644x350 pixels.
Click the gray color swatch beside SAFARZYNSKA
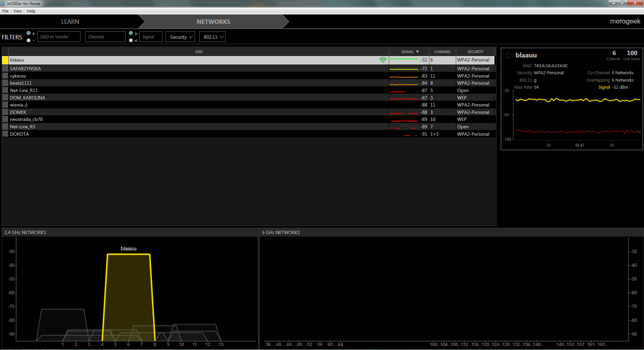[5, 69]
